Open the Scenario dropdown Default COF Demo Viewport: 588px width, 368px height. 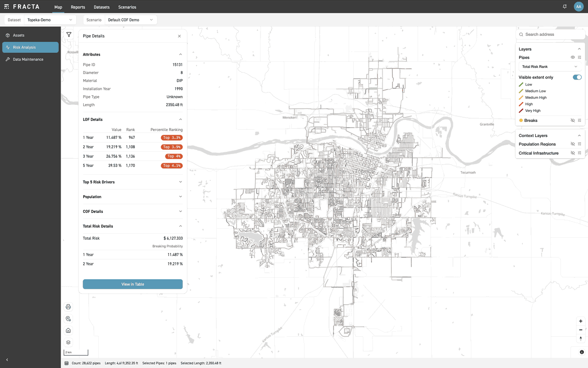tap(131, 20)
